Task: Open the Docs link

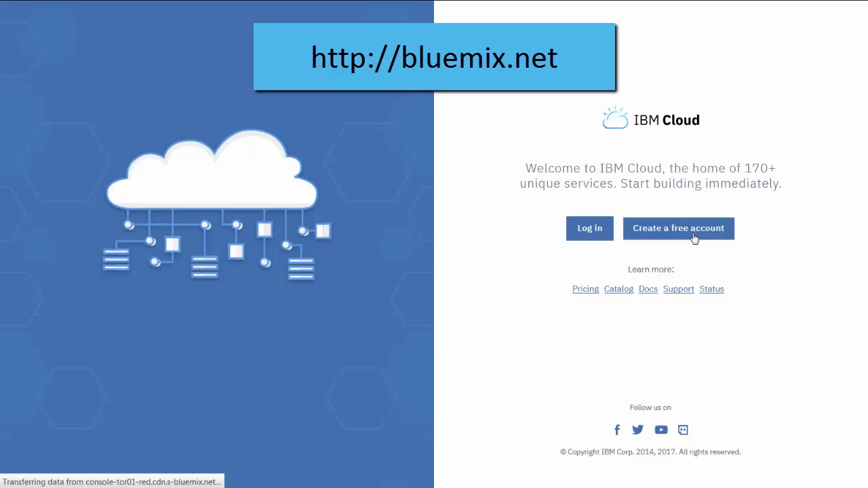Action: click(x=648, y=289)
